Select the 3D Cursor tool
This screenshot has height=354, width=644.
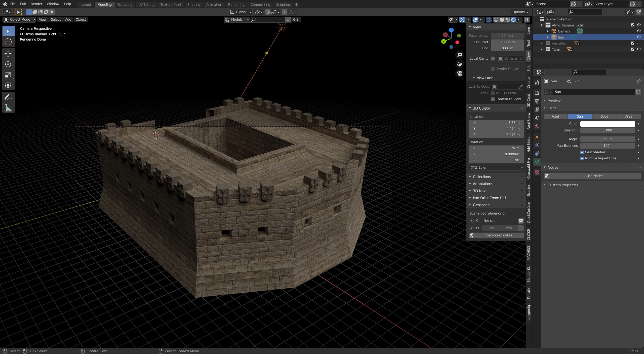coord(8,42)
